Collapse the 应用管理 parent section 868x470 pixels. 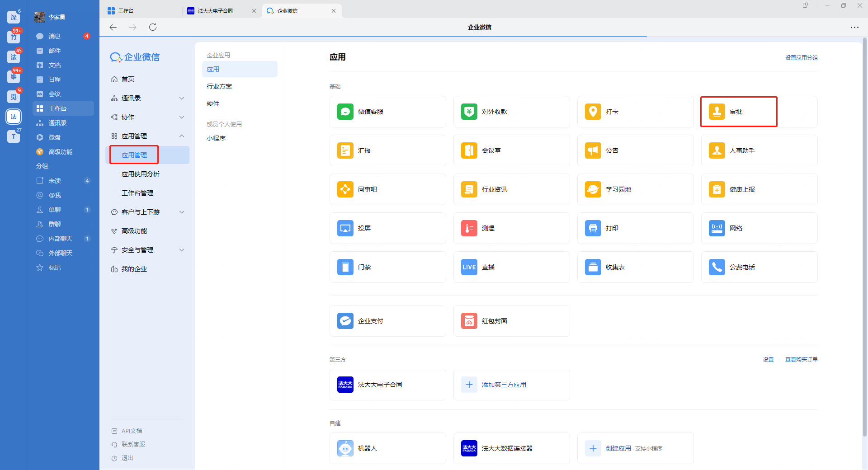coord(182,136)
